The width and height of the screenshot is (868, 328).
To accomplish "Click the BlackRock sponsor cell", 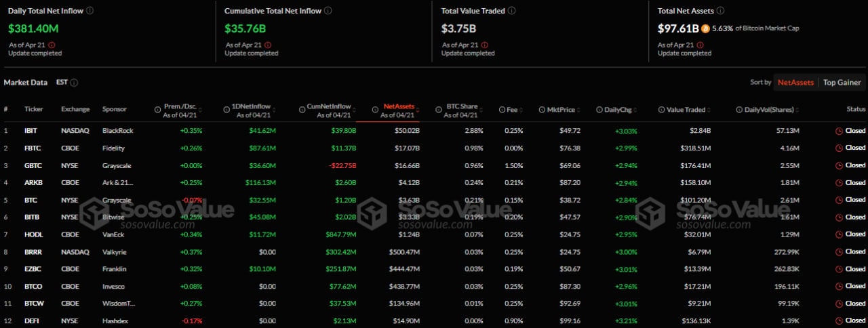I will pyautogui.click(x=117, y=130).
